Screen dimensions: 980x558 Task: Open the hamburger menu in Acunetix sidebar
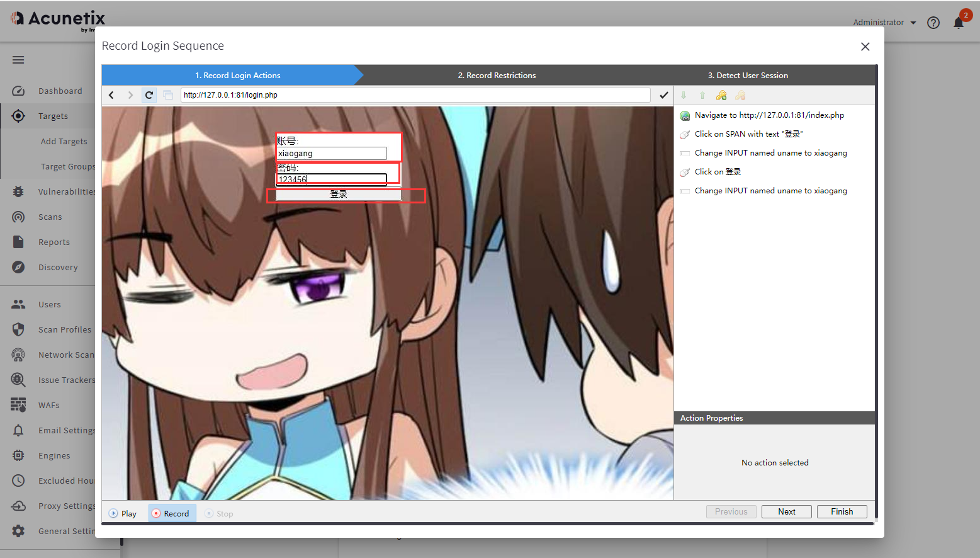(18, 60)
